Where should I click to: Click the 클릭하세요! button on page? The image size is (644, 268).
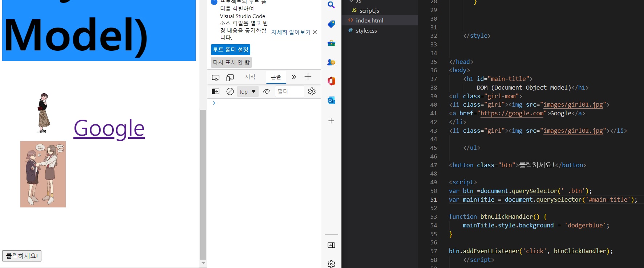22,256
